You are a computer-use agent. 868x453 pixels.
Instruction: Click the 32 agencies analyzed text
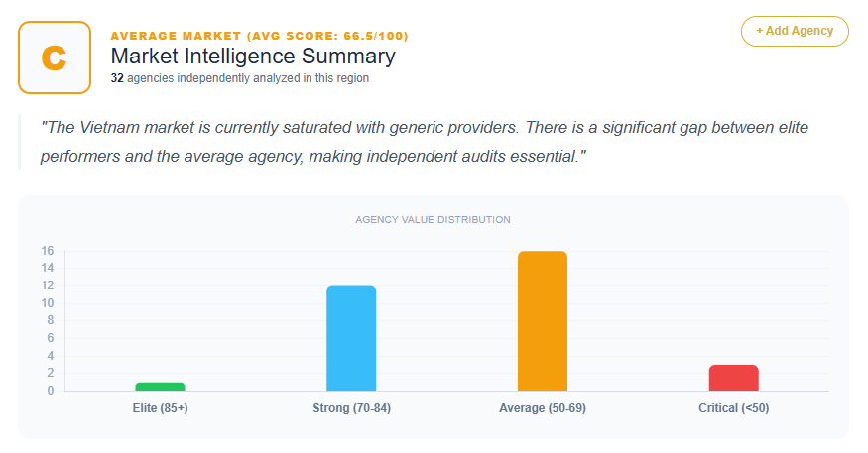pos(240,78)
